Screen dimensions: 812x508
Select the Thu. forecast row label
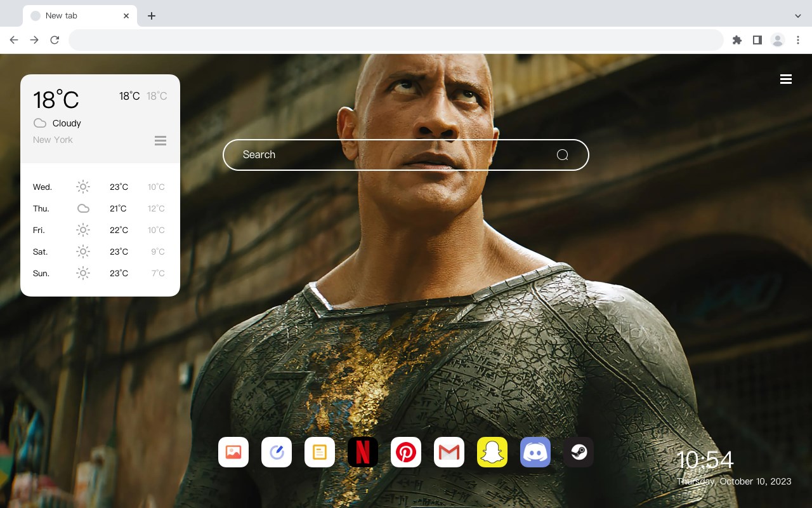41,209
